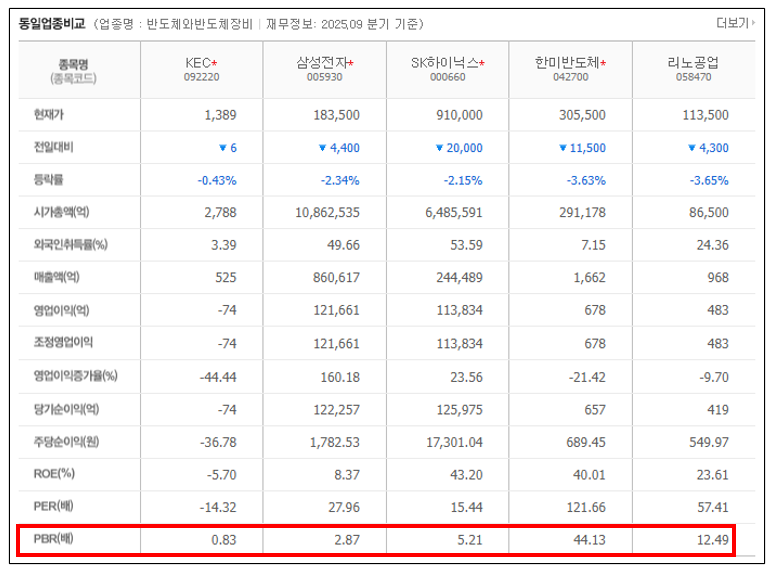Image resolution: width=770 pixels, height=572 pixels.
Task: Select ROE value 40.01
Action: click(589, 475)
